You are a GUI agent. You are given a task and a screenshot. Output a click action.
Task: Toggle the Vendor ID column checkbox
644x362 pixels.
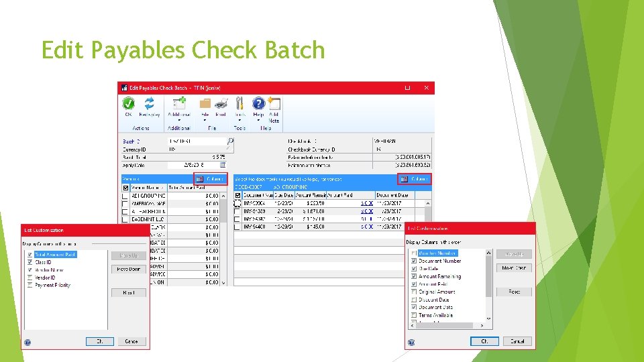coord(30,278)
